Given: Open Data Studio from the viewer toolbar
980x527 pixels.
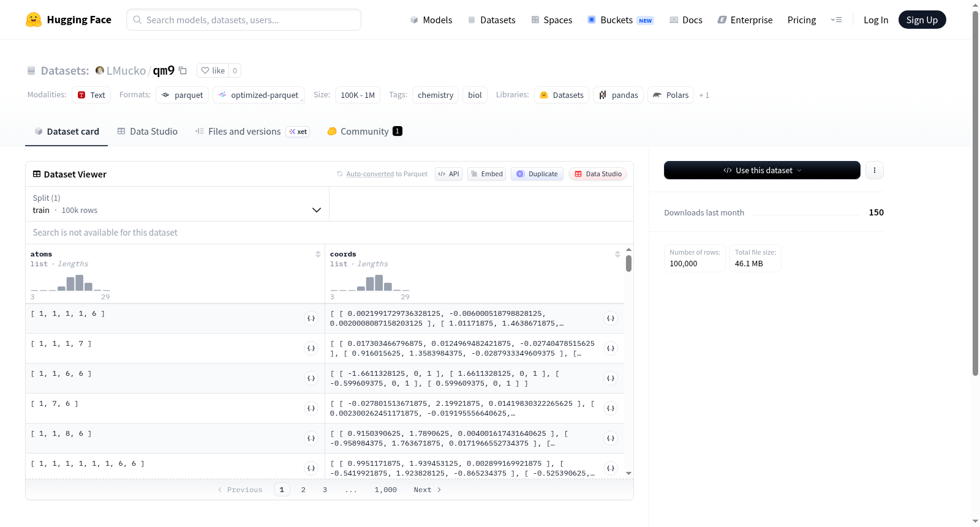Looking at the screenshot, I should click(598, 174).
